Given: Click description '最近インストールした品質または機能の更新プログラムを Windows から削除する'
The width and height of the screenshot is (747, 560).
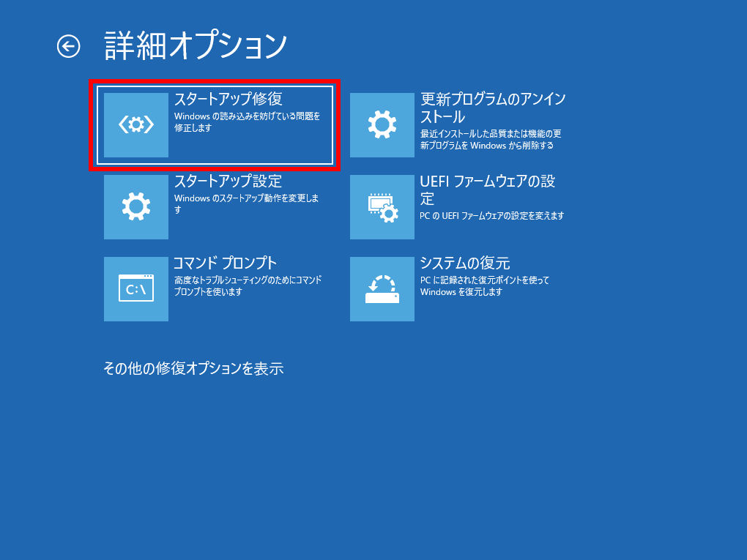Looking at the screenshot, I should (491, 140).
